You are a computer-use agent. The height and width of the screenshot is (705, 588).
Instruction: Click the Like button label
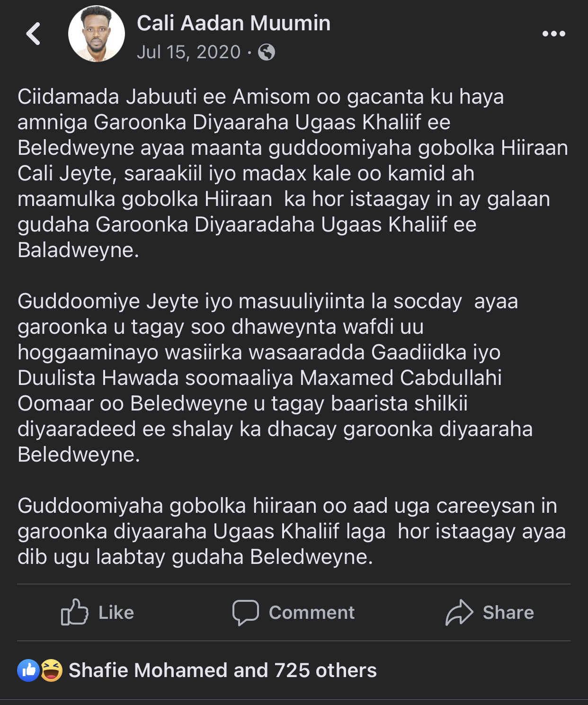[116, 613]
